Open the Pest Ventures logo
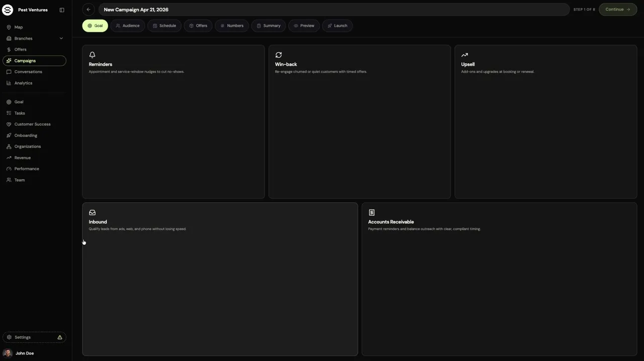The image size is (644, 361). click(8, 10)
